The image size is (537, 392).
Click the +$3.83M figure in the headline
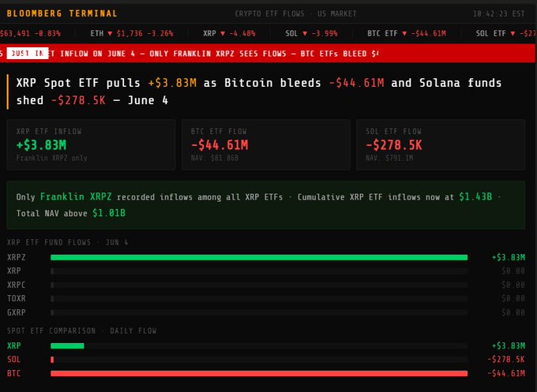[172, 83]
